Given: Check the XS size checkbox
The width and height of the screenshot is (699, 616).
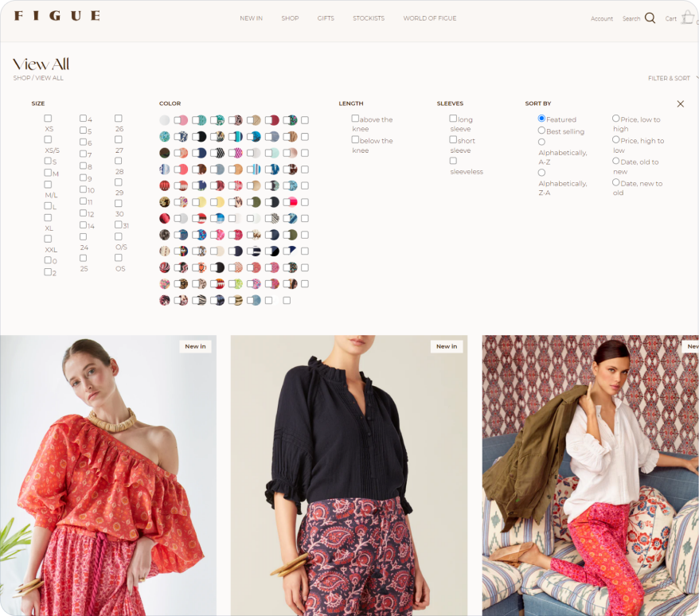Looking at the screenshot, I should [x=48, y=119].
